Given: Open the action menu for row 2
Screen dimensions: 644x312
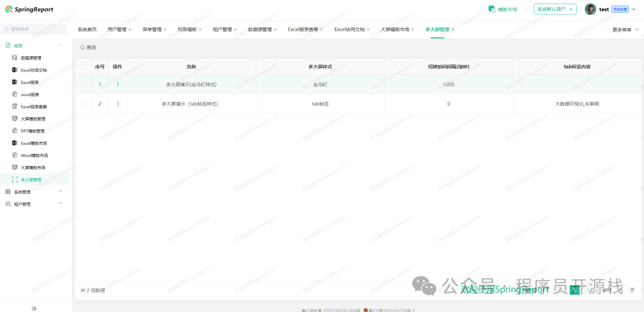Looking at the screenshot, I should pos(118,104).
